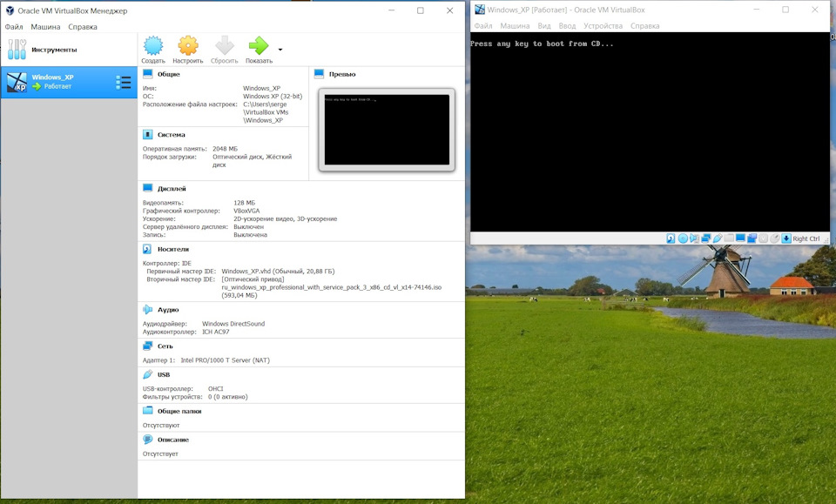Open the Файл menu in the Windows_XP VM window
The height and width of the screenshot is (504, 836).
(483, 25)
